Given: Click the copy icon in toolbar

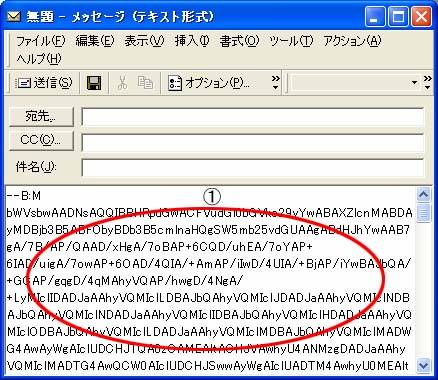Looking at the screenshot, I should [145, 83].
